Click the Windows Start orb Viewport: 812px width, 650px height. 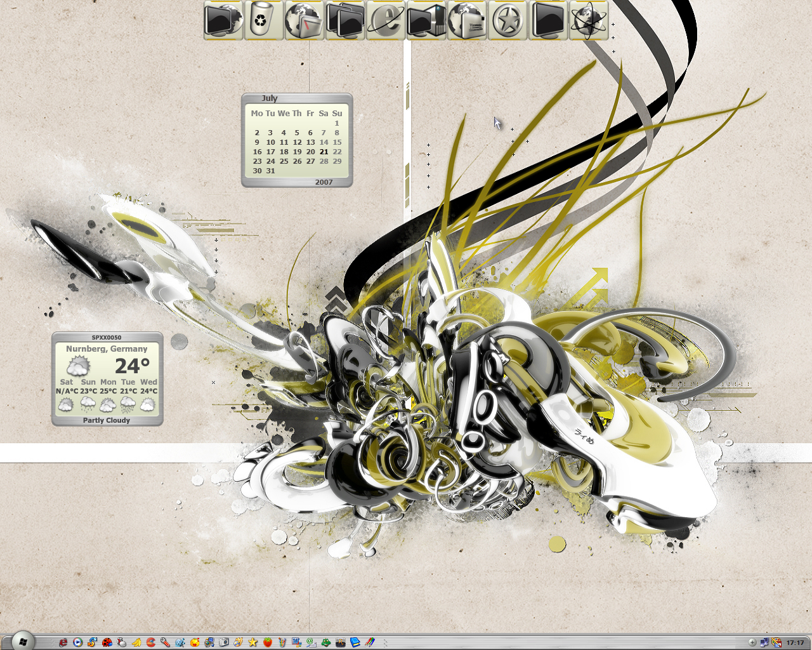point(23,642)
